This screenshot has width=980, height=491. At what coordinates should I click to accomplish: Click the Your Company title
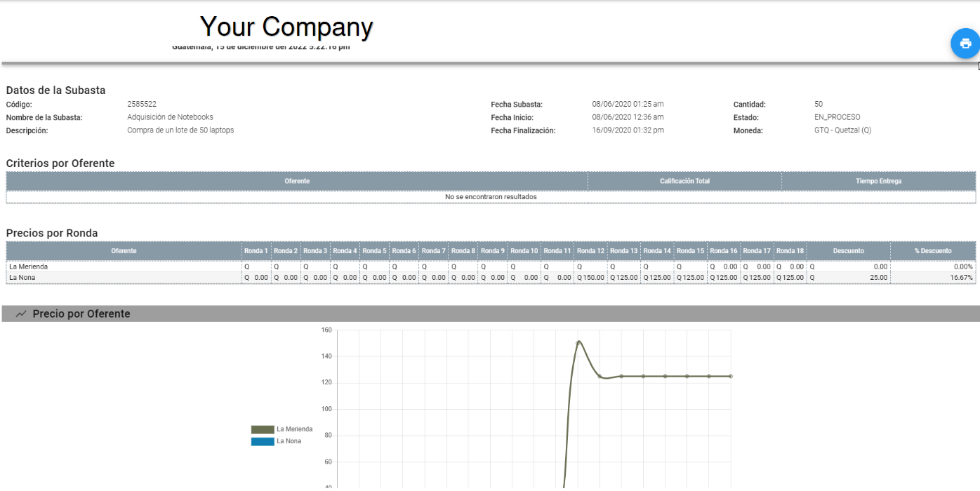(x=286, y=27)
